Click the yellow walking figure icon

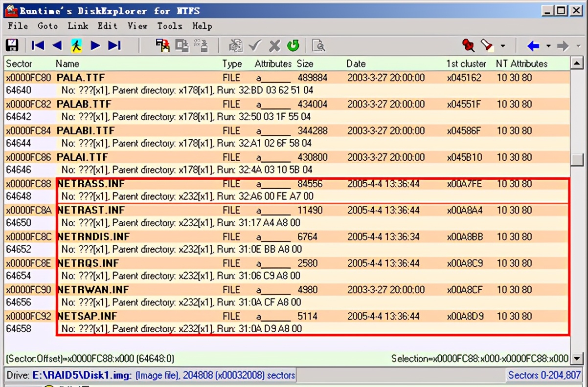[76, 45]
